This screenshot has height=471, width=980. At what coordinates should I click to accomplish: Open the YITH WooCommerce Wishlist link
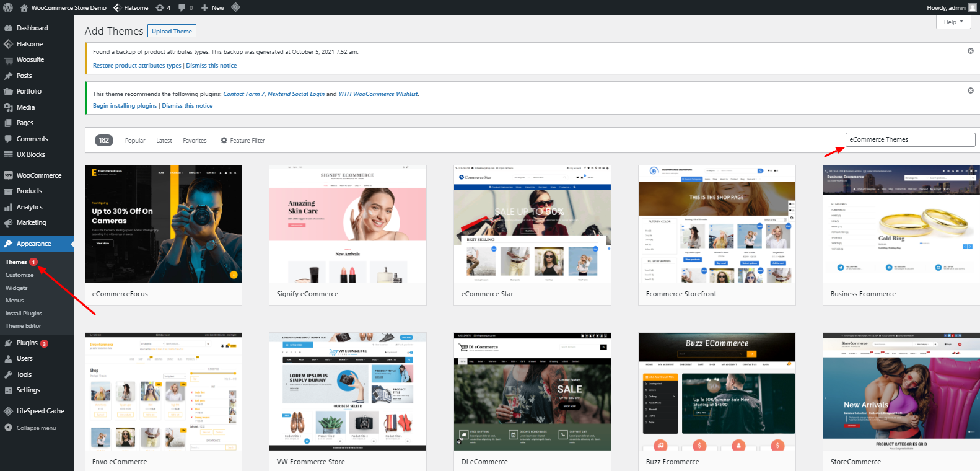click(378, 94)
